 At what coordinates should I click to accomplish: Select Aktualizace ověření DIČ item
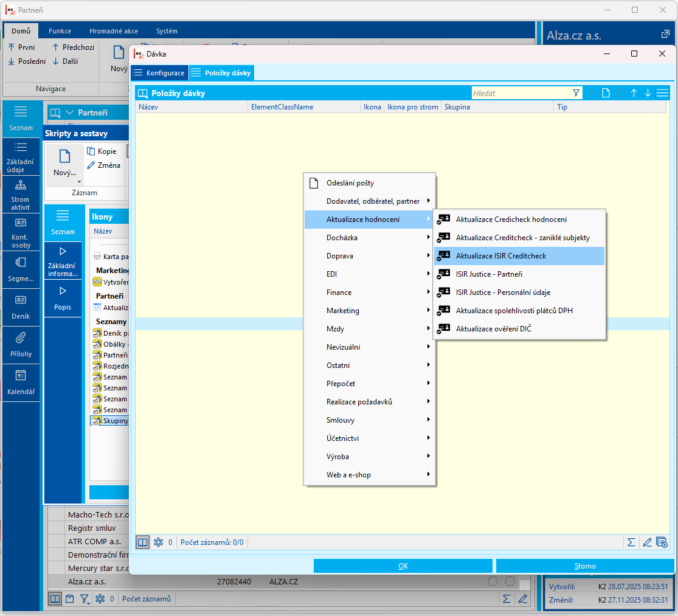tap(519, 328)
